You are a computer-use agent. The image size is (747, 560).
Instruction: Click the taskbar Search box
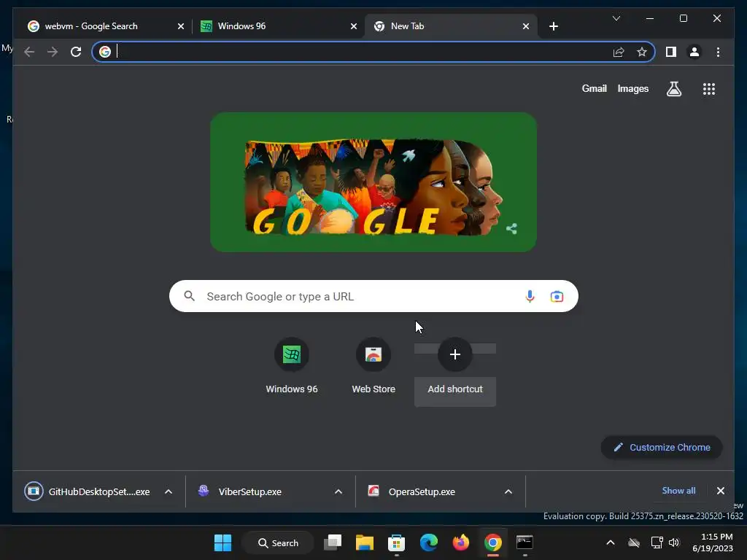[x=278, y=542]
